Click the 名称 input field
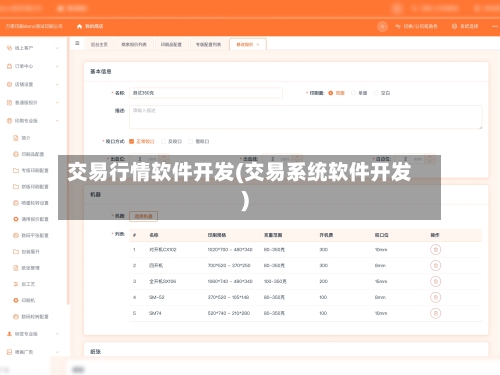 pos(206,93)
